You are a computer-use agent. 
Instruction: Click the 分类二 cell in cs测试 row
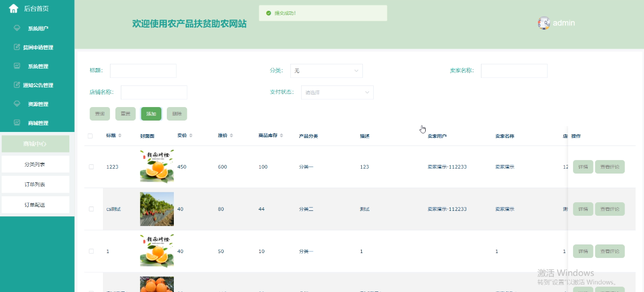[306, 209]
